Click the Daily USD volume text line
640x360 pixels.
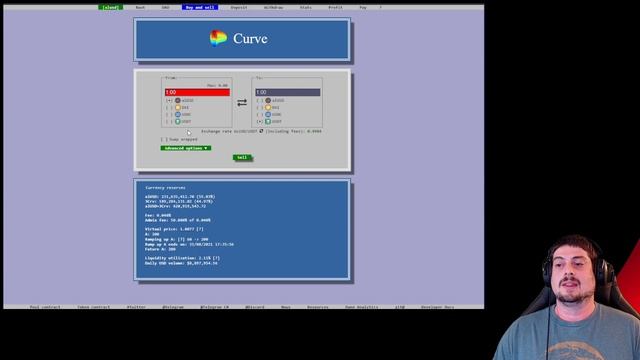(181, 263)
